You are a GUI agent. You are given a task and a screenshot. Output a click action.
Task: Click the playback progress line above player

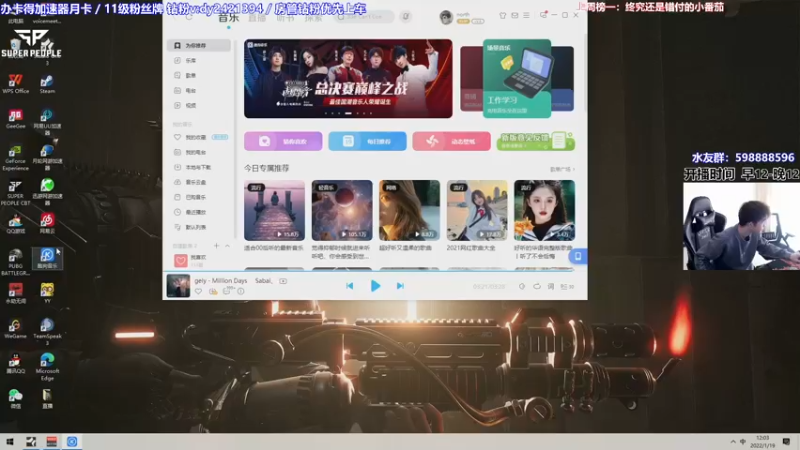pos(375,271)
